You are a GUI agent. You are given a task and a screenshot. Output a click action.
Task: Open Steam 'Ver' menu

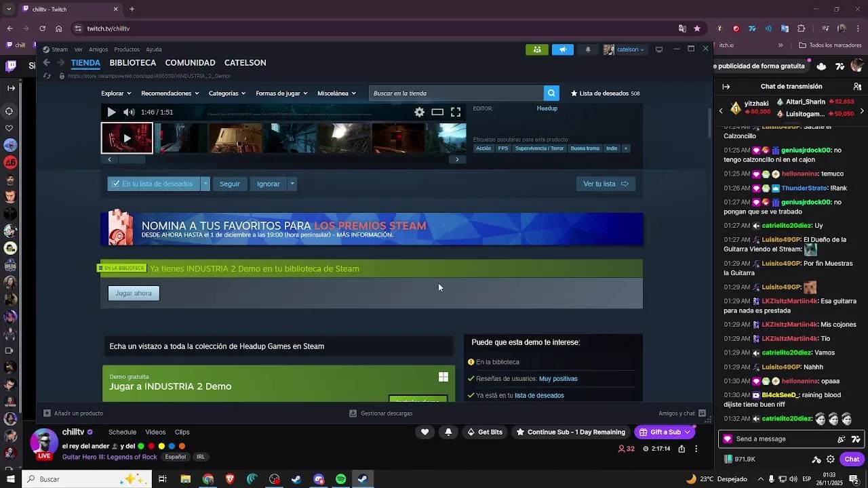[x=79, y=49]
